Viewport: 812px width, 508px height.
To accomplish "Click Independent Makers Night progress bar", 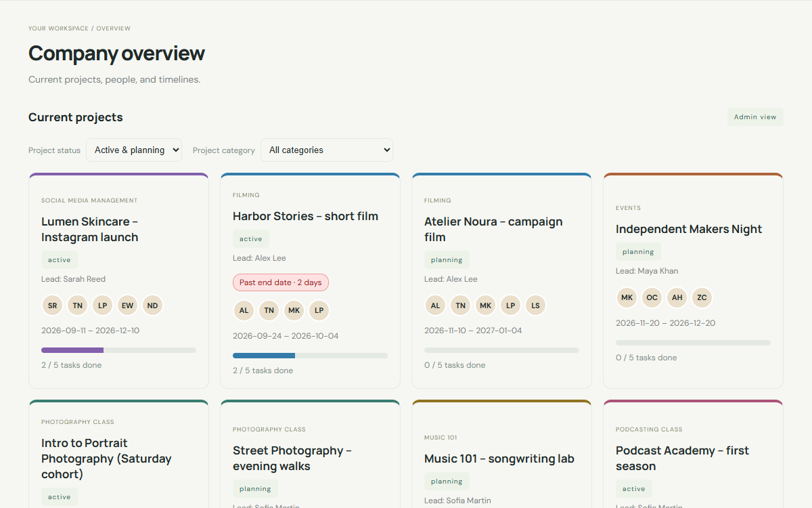I will click(693, 343).
